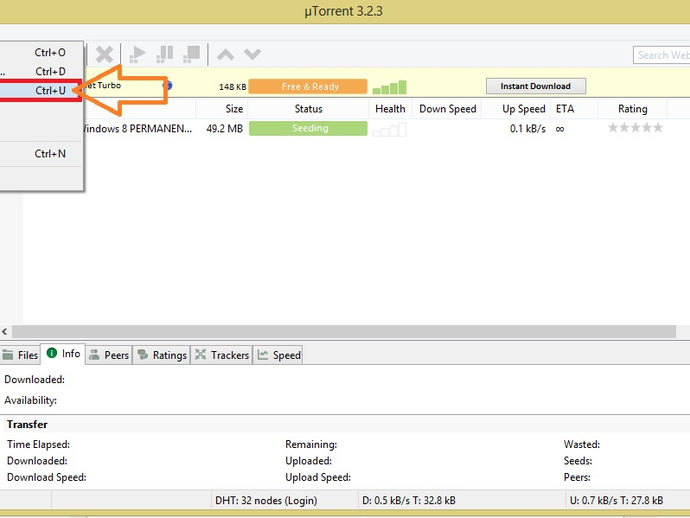Click the green Seeding progress bar

(x=308, y=129)
